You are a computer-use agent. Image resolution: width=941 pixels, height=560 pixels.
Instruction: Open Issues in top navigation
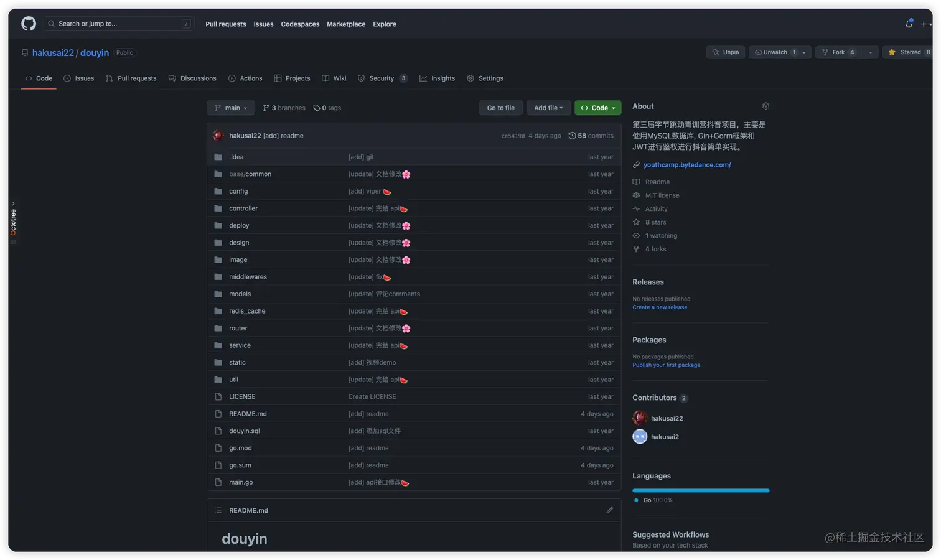click(263, 24)
